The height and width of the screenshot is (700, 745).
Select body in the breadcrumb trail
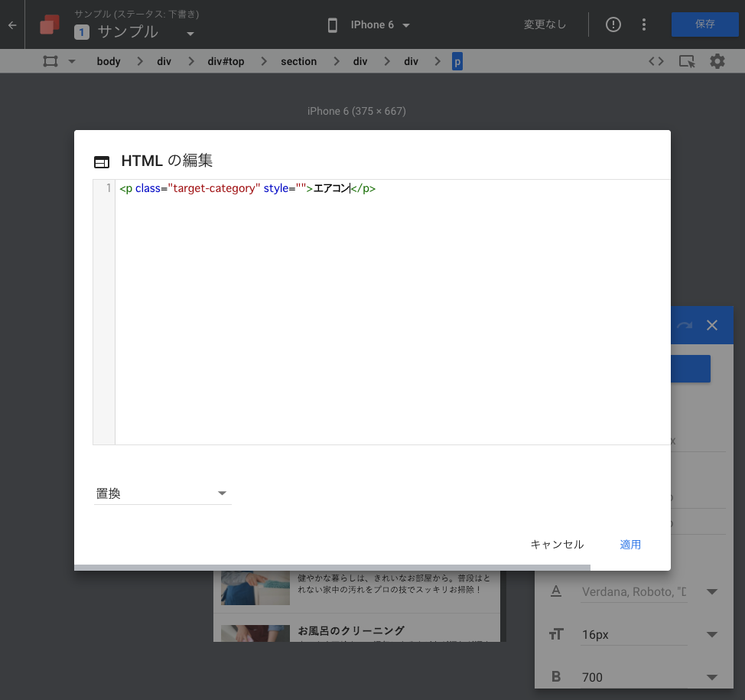[x=108, y=60]
